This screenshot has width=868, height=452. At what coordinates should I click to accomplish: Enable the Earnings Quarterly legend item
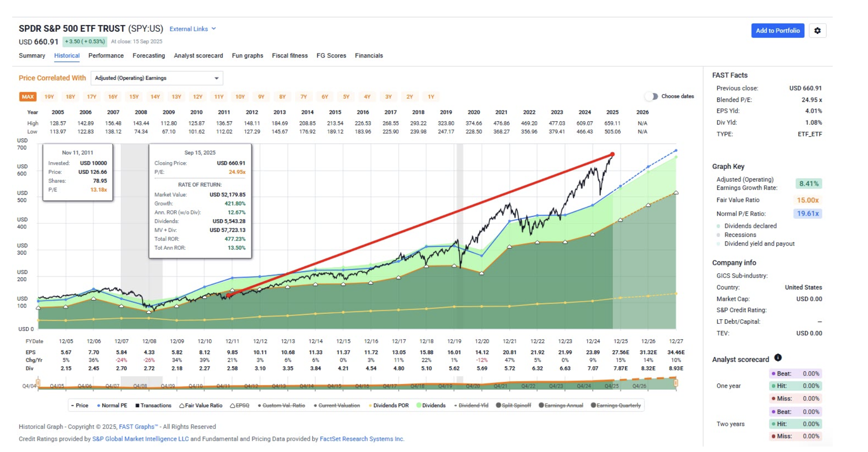pos(615,406)
